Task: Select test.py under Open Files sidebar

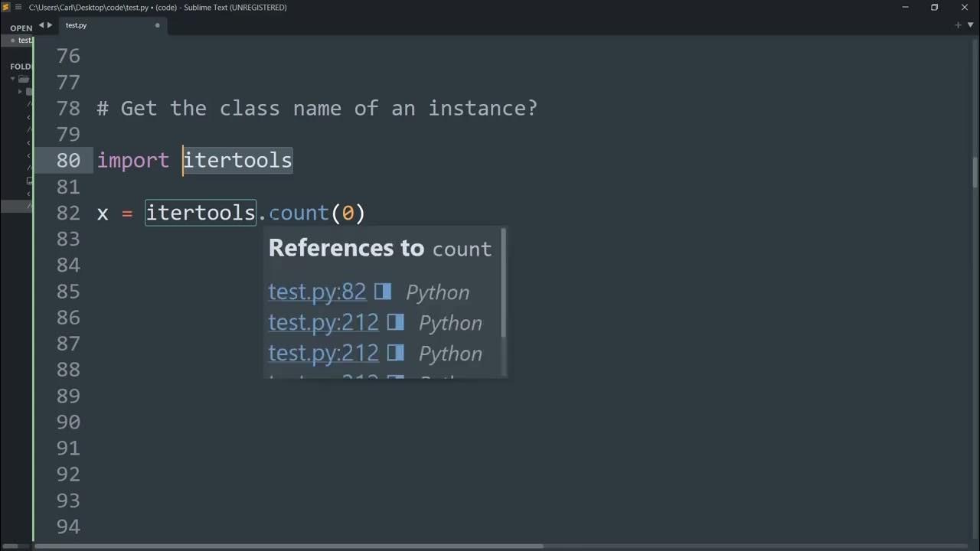Action: coord(24,41)
